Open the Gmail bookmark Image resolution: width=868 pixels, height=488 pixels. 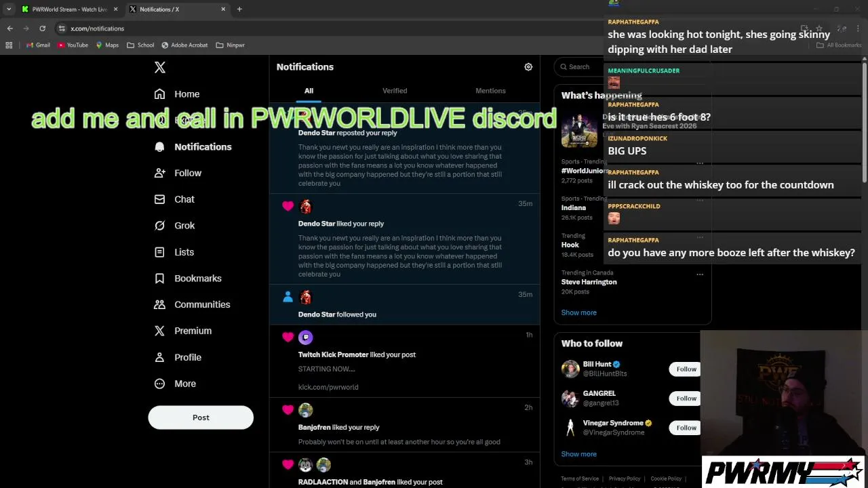(x=38, y=45)
